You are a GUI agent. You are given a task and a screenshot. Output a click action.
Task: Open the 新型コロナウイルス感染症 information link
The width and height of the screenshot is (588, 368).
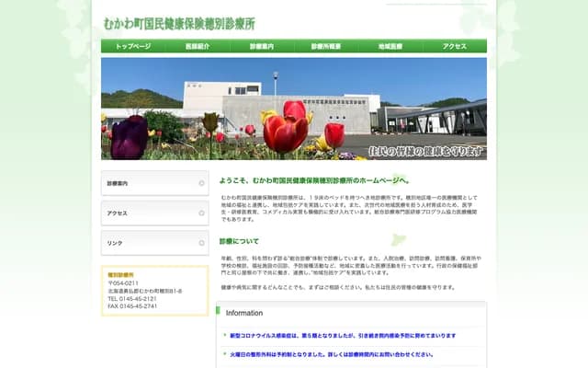tap(343, 336)
